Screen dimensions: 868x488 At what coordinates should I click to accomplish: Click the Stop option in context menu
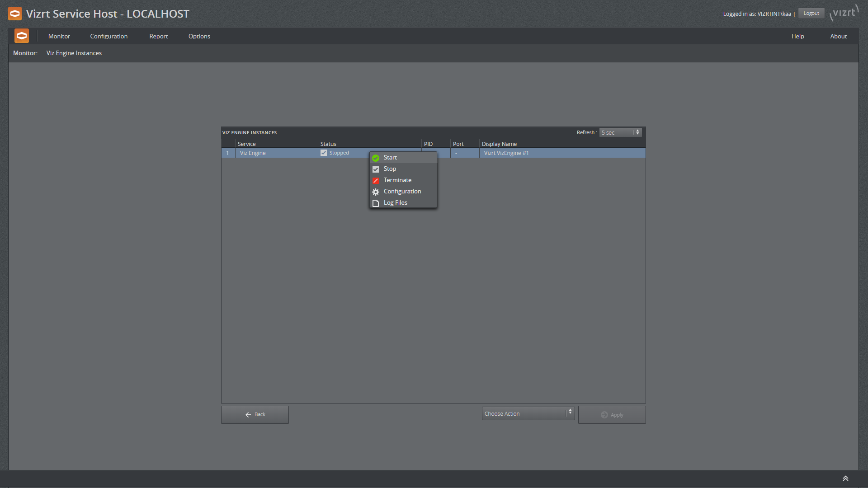coord(390,169)
